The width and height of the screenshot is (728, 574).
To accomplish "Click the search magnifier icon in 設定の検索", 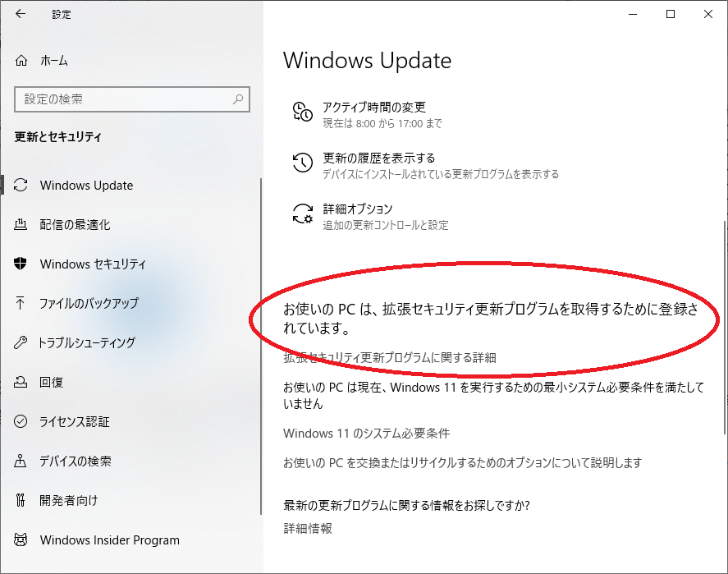I will (x=238, y=99).
